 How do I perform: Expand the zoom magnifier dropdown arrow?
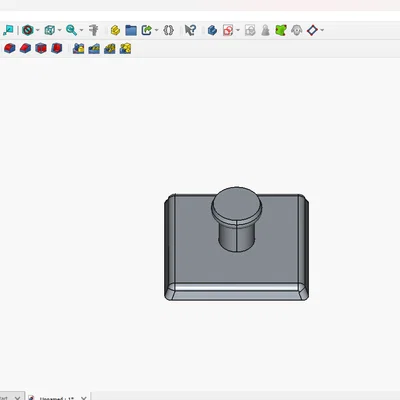point(82,30)
